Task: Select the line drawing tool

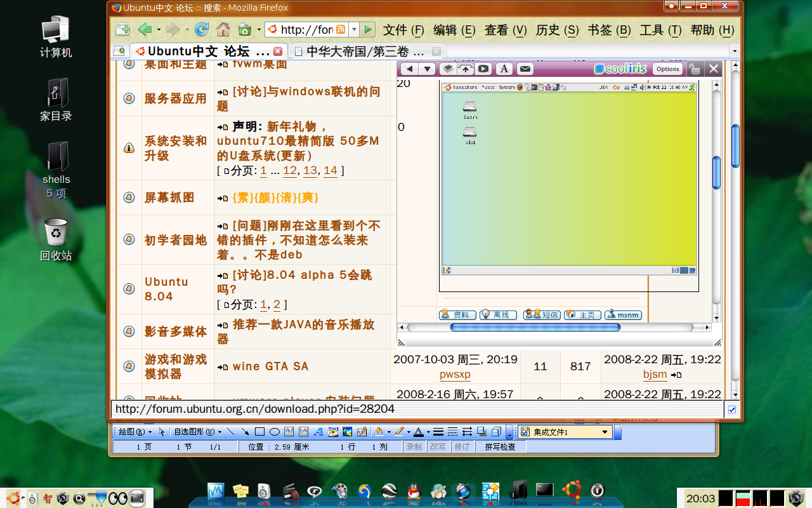Action: [x=231, y=432]
